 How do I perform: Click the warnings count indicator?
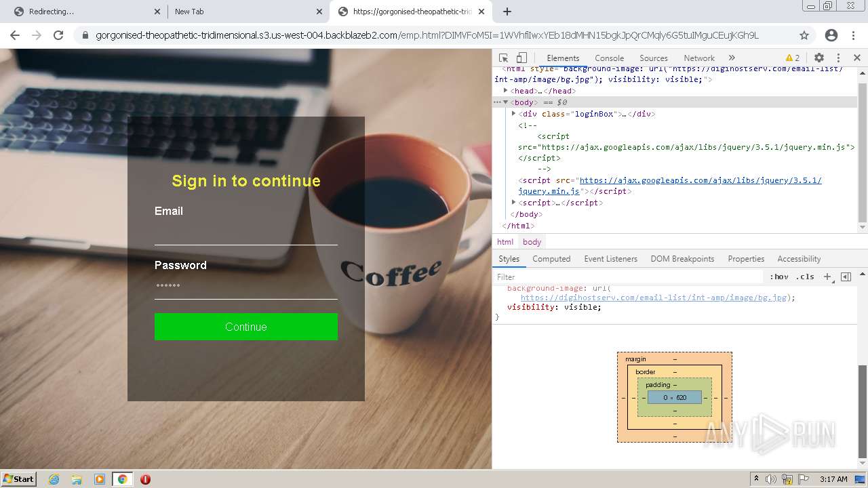[x=793, y=58]
